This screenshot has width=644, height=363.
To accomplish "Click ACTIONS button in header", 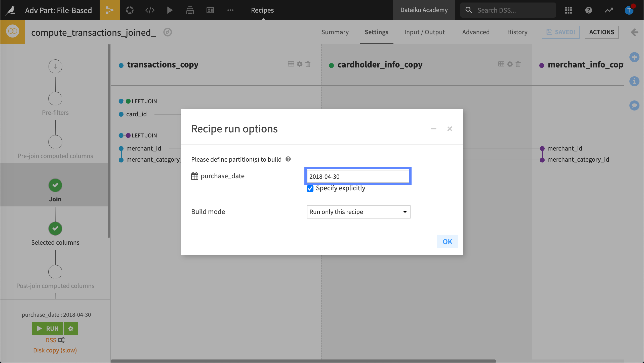I will [x=601, y=31].
